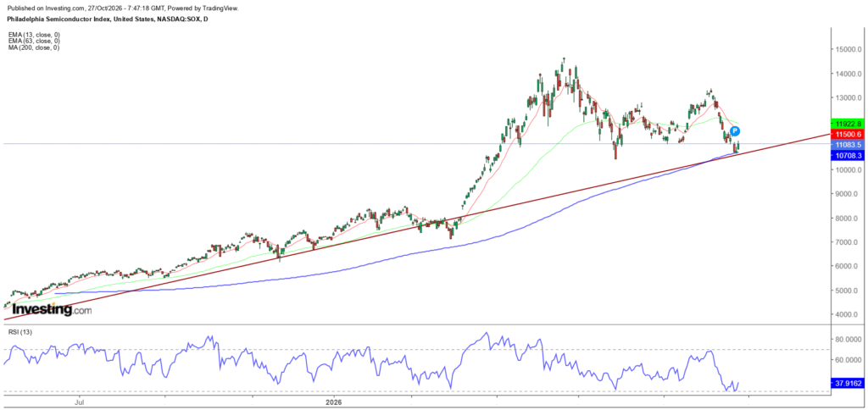
Task: Click the blue P marker on the chart
Action: (735, 131)
